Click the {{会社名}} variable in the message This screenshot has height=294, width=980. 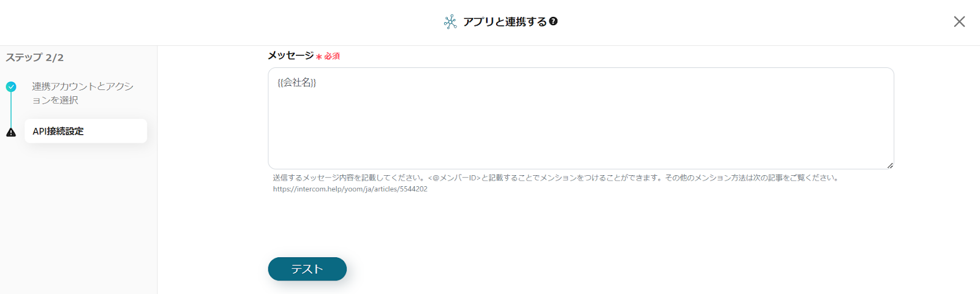297,83
